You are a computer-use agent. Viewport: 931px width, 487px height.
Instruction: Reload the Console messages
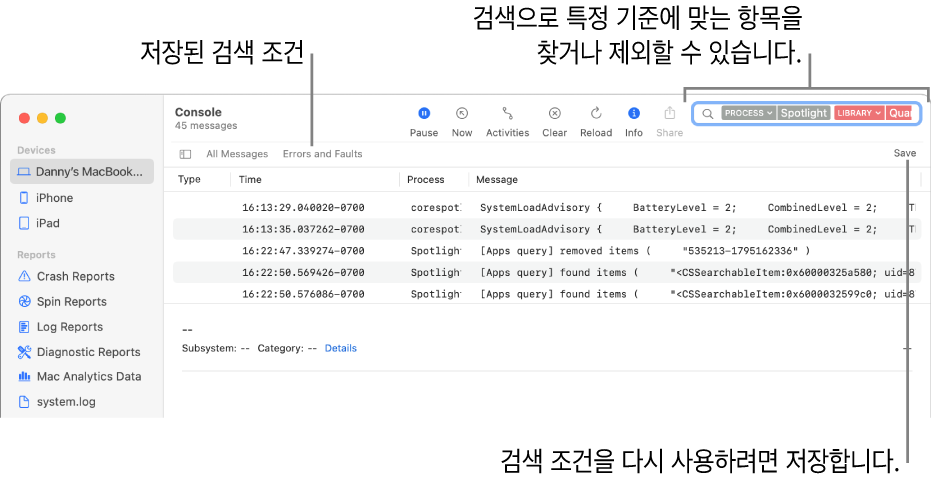(596, 122)
